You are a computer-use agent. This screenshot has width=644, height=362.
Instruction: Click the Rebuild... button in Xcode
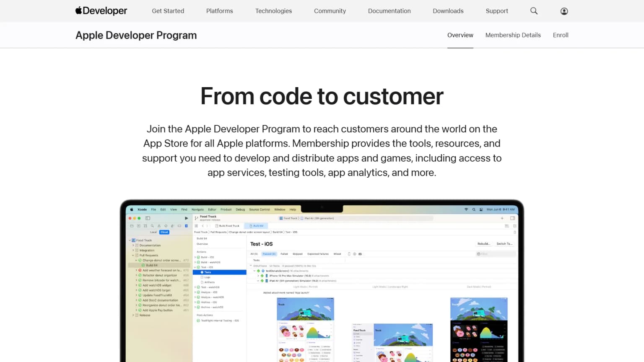pos(484,243)
